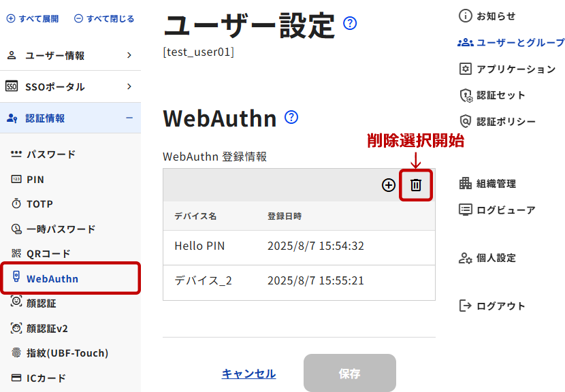The image size is (565, 392).
Task: Select the Hello PIN device row
Action: click(x=299, y=246)
